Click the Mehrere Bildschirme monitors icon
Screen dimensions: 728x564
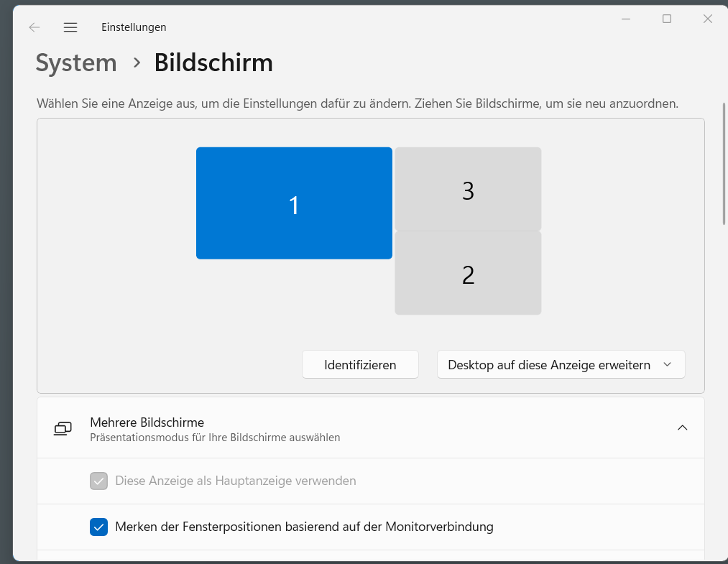pos(63,428)
